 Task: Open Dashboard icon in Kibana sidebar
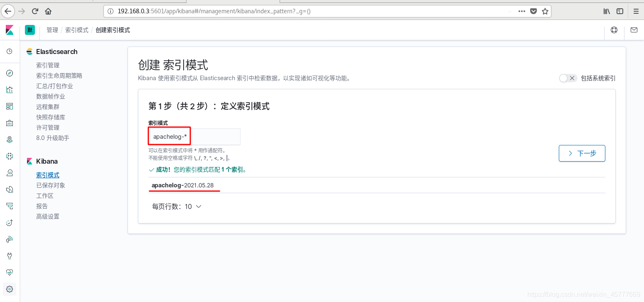pos(10,106)
